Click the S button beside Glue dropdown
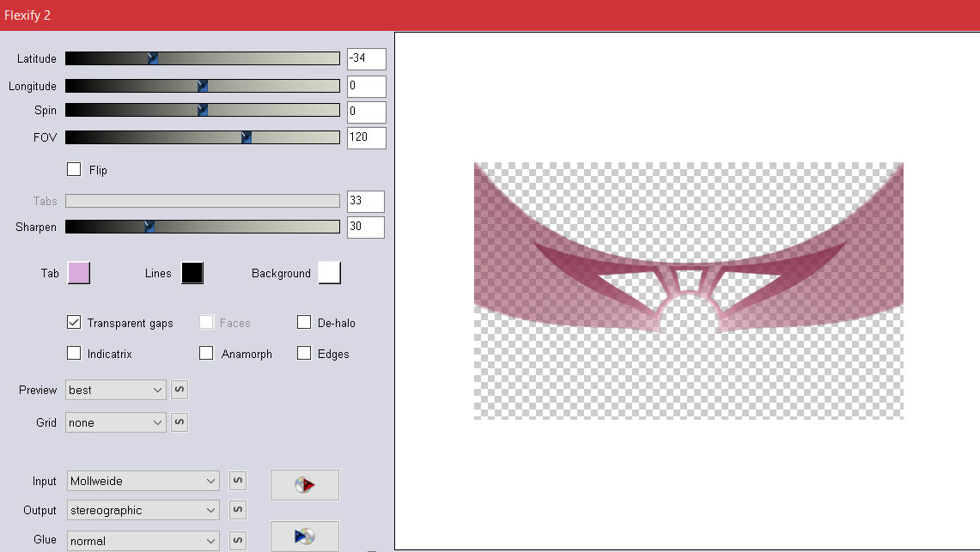The width and height of the screenshot is (980, 552). tap(238, 541)
